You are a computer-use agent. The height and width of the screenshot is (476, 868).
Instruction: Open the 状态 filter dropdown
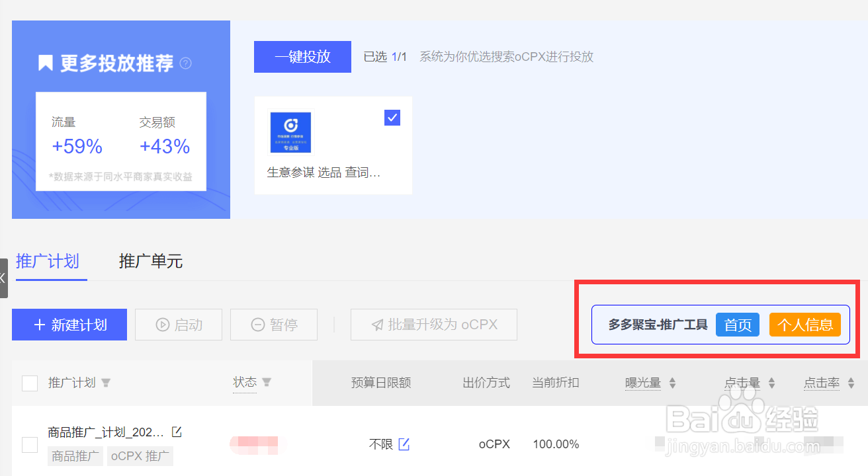(x=267, y=382)
